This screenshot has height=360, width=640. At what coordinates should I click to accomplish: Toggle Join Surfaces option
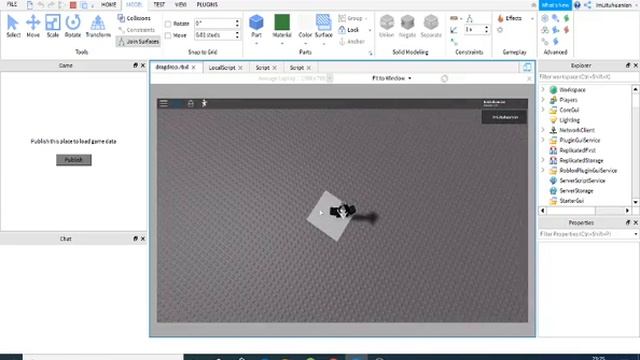pos(138,42)
